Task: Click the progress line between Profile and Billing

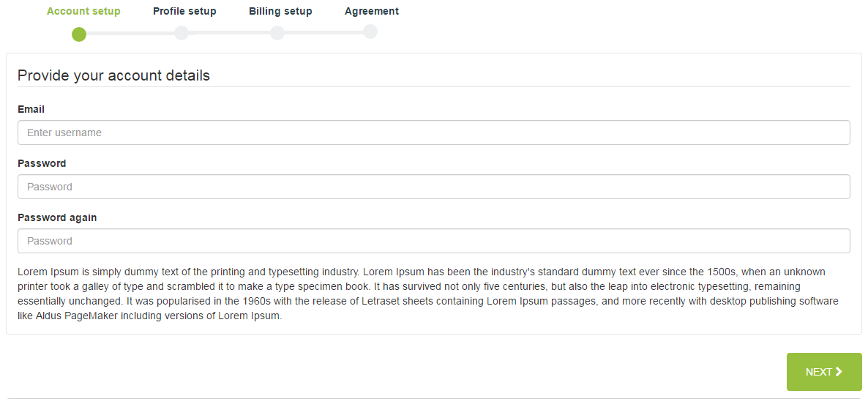Action: click(229, 33)
